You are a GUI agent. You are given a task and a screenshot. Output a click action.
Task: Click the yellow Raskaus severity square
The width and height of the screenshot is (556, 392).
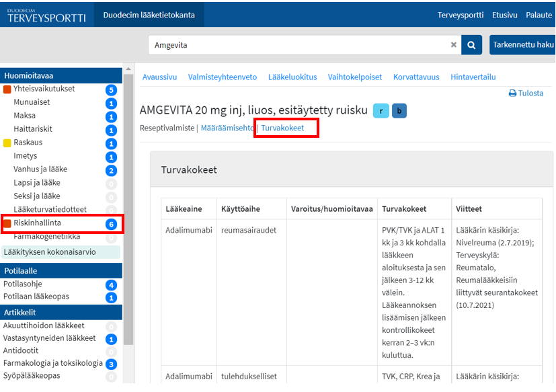tap(7, 143)
